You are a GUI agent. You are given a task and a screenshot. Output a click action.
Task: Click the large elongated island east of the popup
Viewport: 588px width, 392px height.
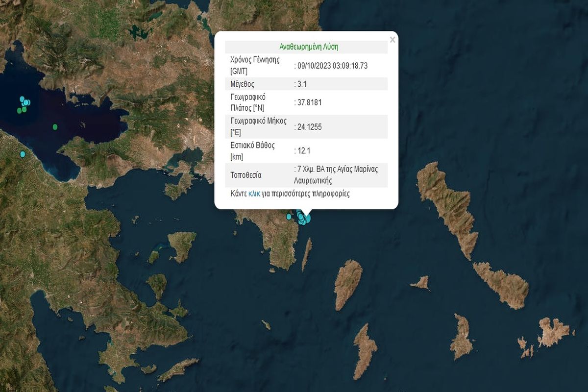click(x=446, y=206)
